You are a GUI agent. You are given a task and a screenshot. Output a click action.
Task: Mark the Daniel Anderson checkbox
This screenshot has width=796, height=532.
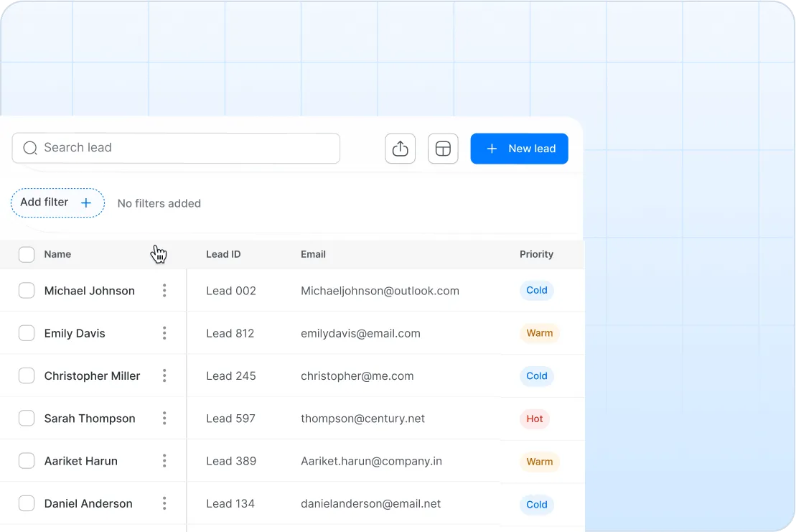27,503
